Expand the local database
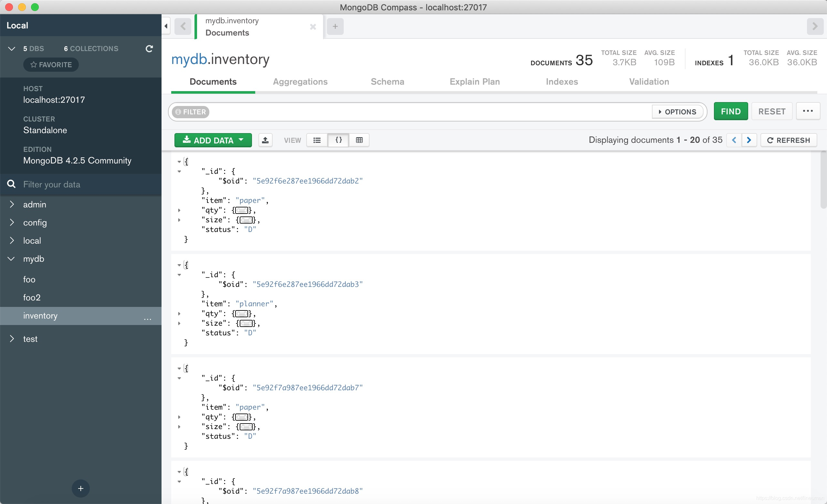Viewport: 827px width, 504px height. (12, 240)
